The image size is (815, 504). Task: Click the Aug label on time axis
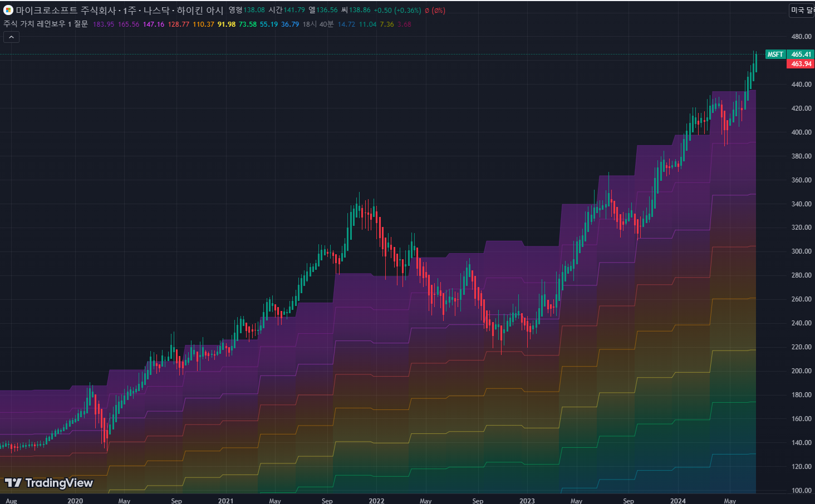(x=11, y=501)
